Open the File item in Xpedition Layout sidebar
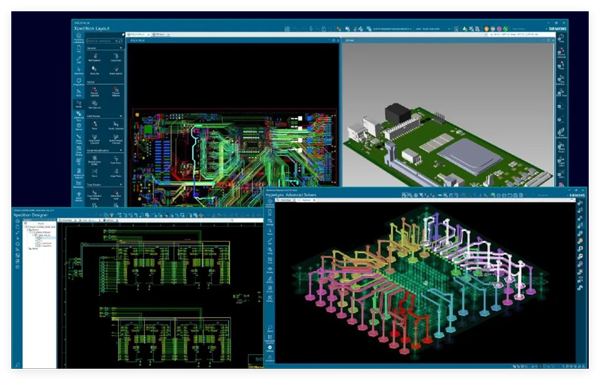This screenshot has width=600, height=380. (78, 49)
